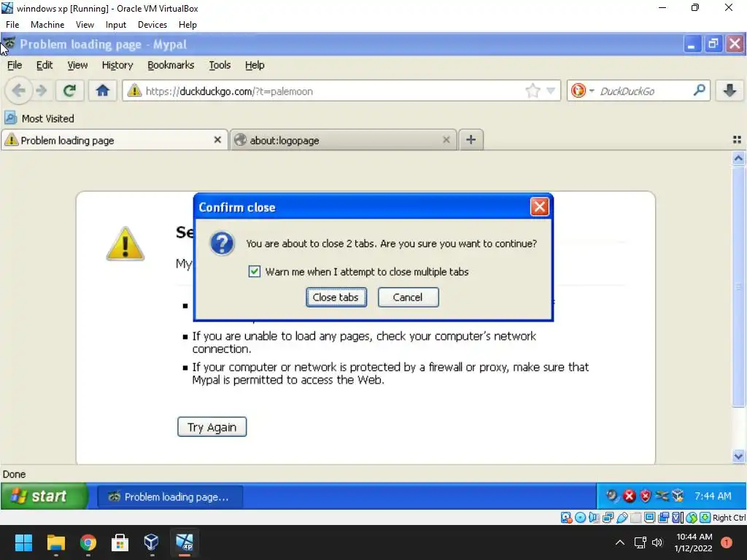Open a new tab with plus button
The width and height of the screenshot is (747, 560).
tap(471, 139)
